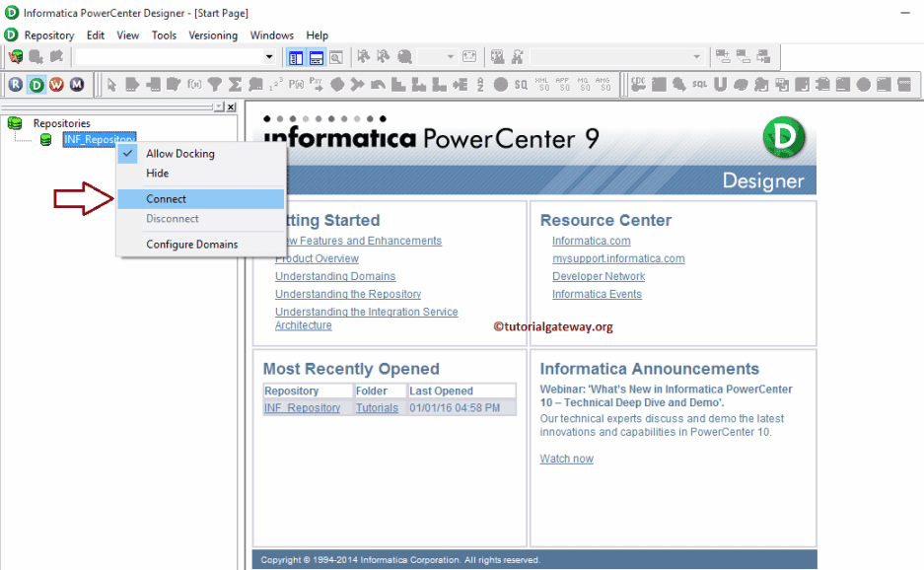Click the Watch now link
This screenshot has width=924, height=570.
click(x=566, y=459)
